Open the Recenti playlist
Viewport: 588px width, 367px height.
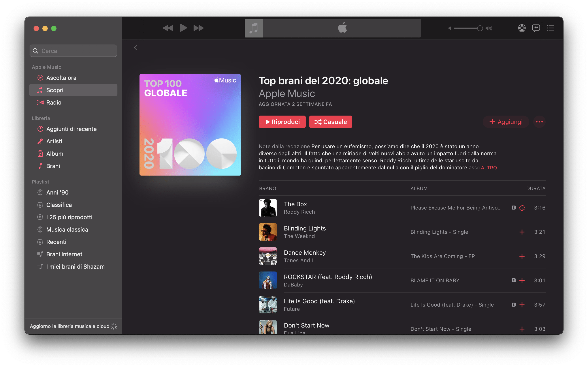73,242
